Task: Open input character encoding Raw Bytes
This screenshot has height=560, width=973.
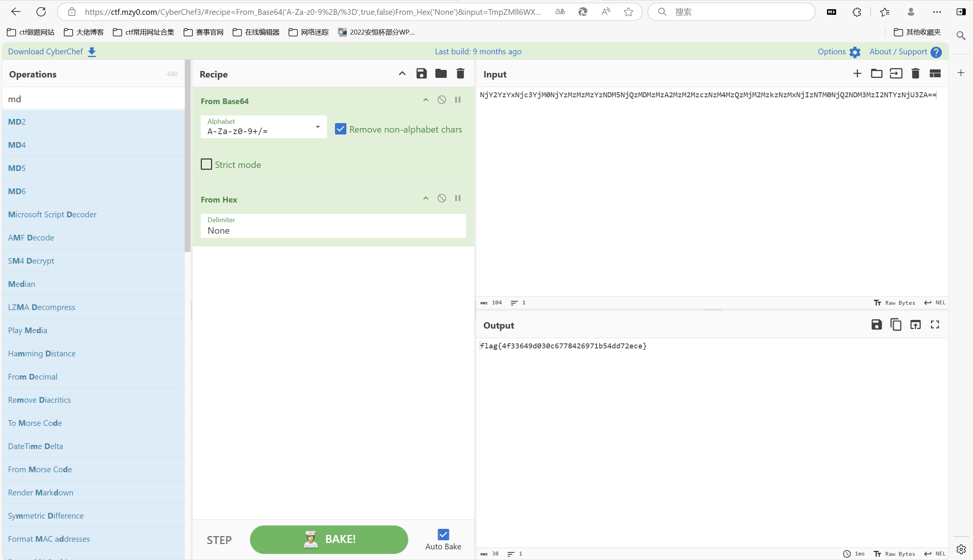Action: pyautogui.click(x=894, y=303)
